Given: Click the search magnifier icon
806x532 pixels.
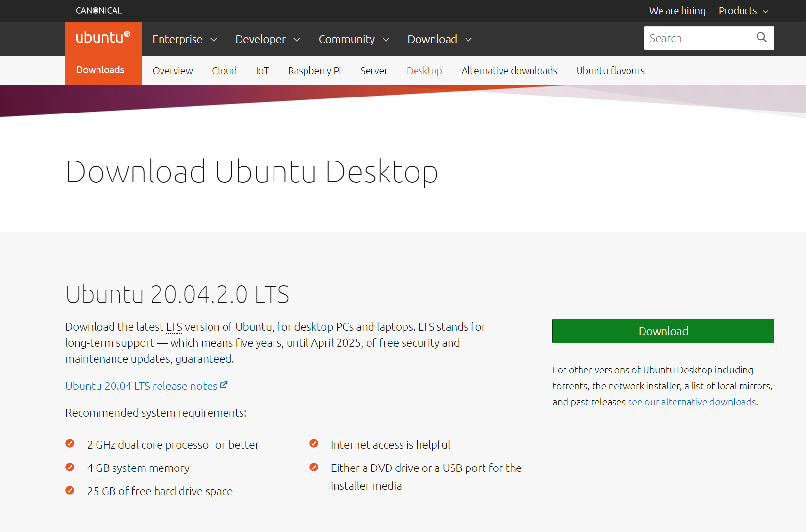Looking at the screenshot, I should pyautogui.click(x=761, y=38).
